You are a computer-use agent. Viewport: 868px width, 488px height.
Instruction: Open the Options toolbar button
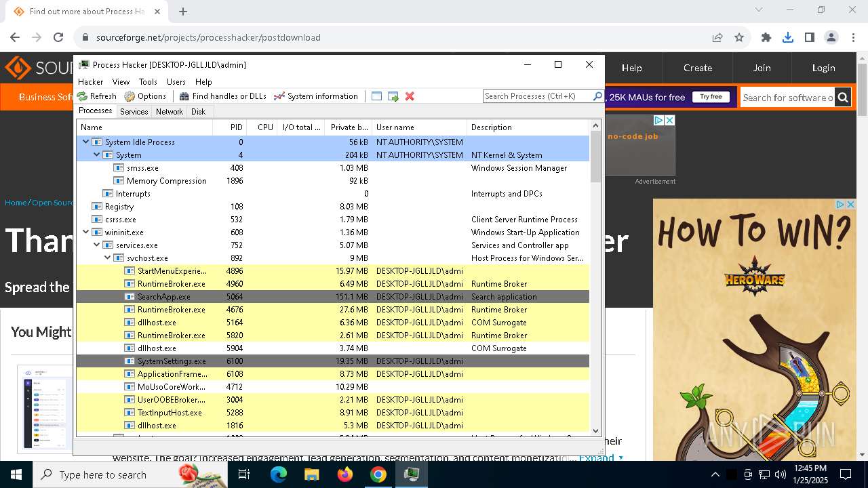(145, 96)
